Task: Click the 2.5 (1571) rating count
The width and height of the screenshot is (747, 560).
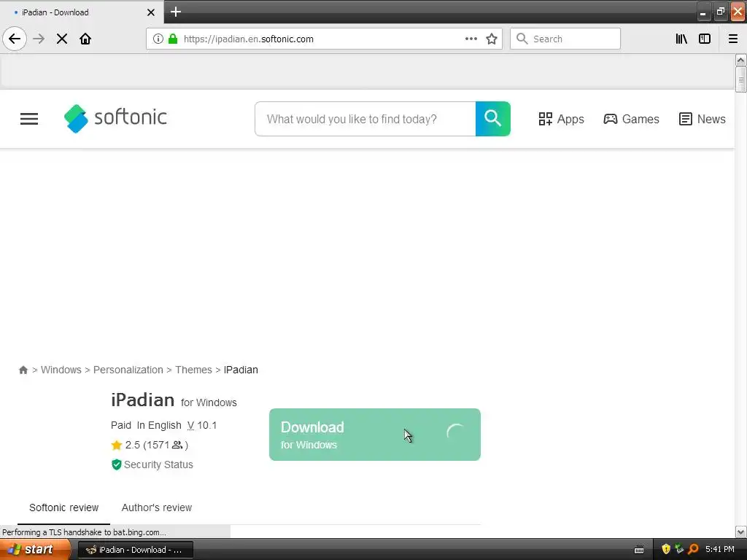Action: [156, 446]
